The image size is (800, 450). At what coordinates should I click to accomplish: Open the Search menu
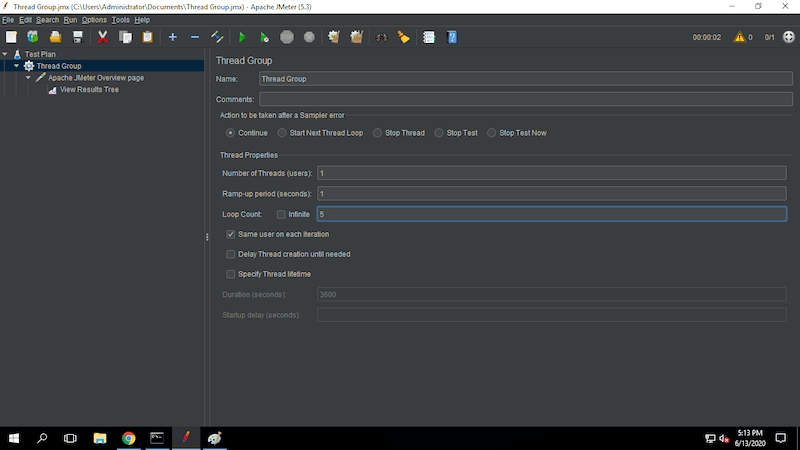(47, 20)
